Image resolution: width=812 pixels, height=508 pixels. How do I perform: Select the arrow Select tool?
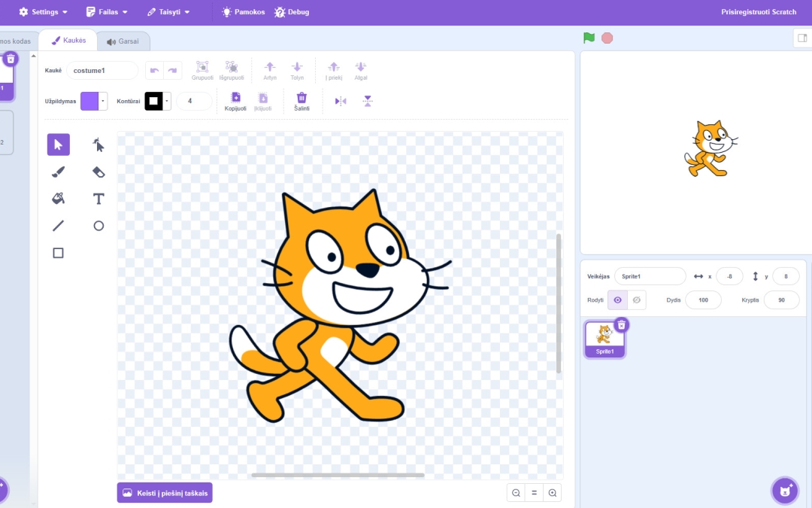coord(58,144)
